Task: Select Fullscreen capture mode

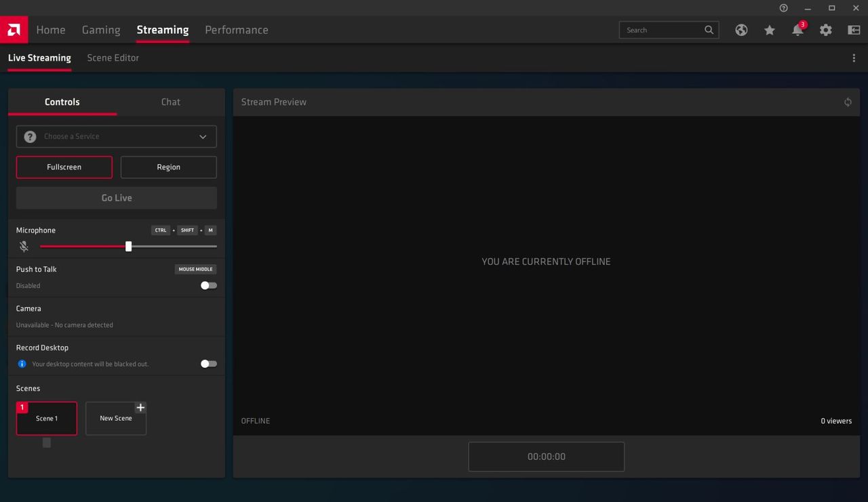Action: [x=64, y=167]
